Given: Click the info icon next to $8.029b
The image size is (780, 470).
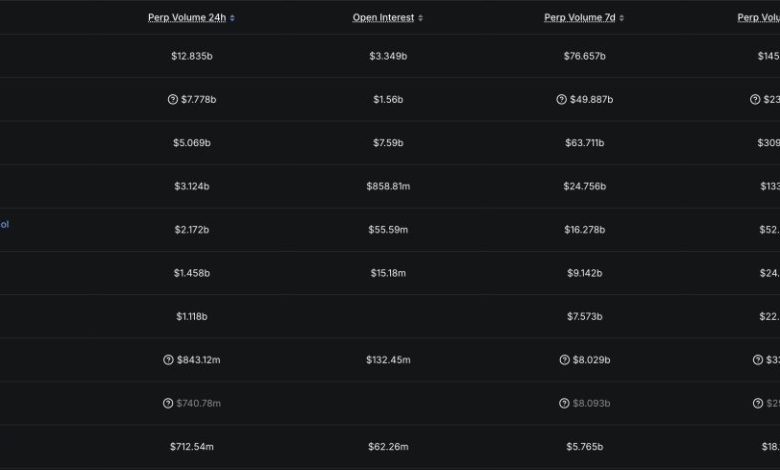Looking at the screenshot, I should [564, 360].
